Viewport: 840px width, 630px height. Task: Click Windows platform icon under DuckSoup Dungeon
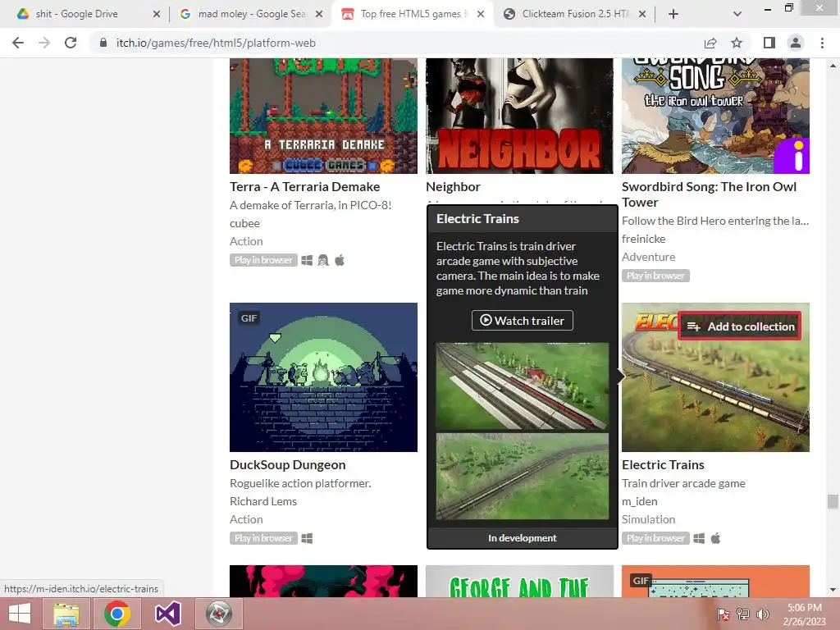pos(307,538)
